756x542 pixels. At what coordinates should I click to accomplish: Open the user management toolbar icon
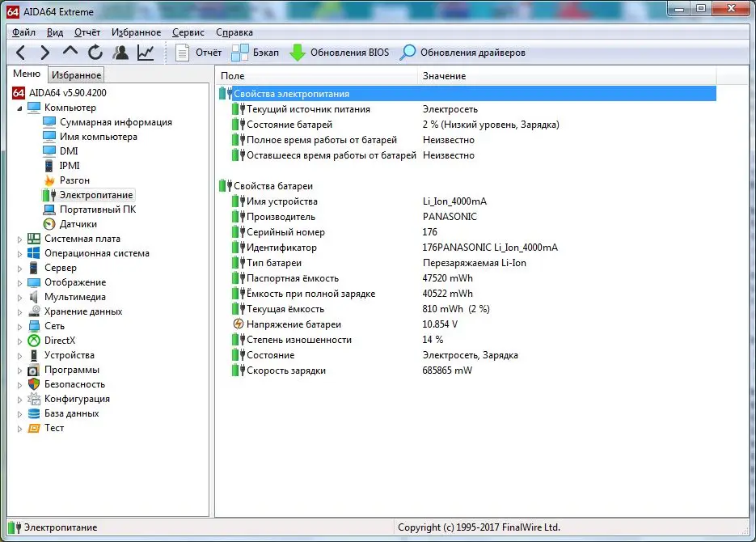click(120, 52)
